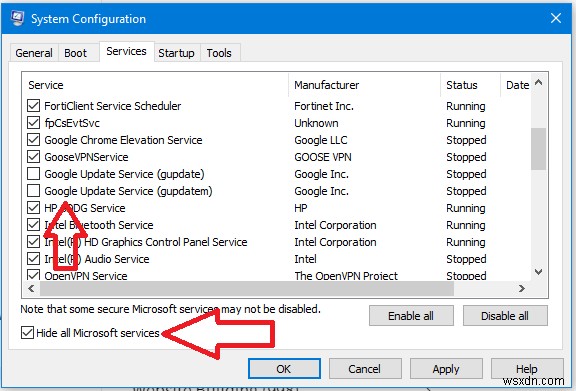This screenshot has width=576, height=391.
Task: Open the Boot tab
Action: click(x=75, y=53)
